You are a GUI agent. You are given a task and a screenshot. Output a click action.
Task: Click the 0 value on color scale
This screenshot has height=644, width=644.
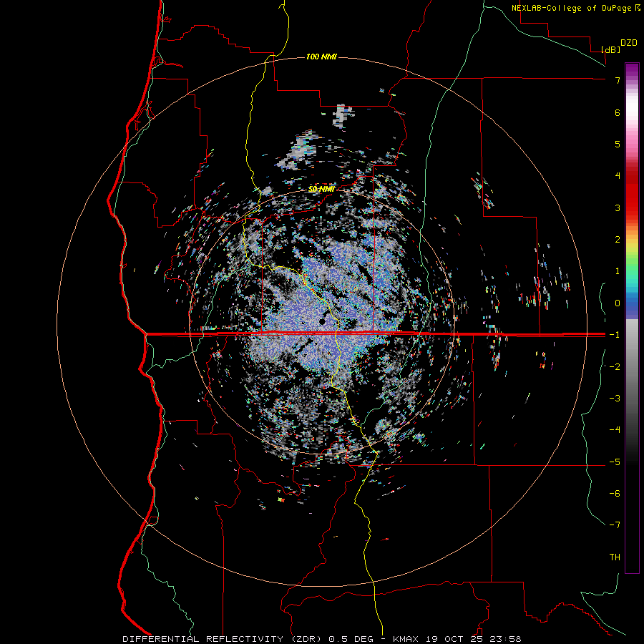618,303
